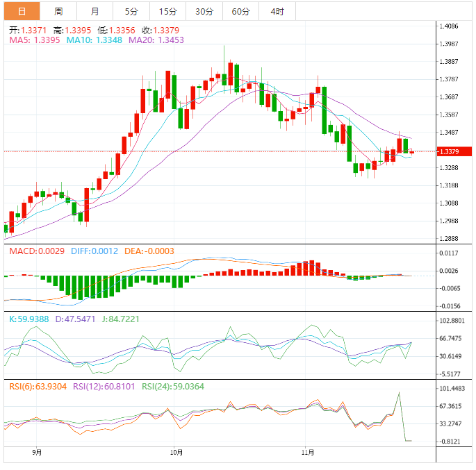The height and width of the screenshot is (470, 476).
Task: Click the 低:1.3356 low price value
Action: click(116, 31)
